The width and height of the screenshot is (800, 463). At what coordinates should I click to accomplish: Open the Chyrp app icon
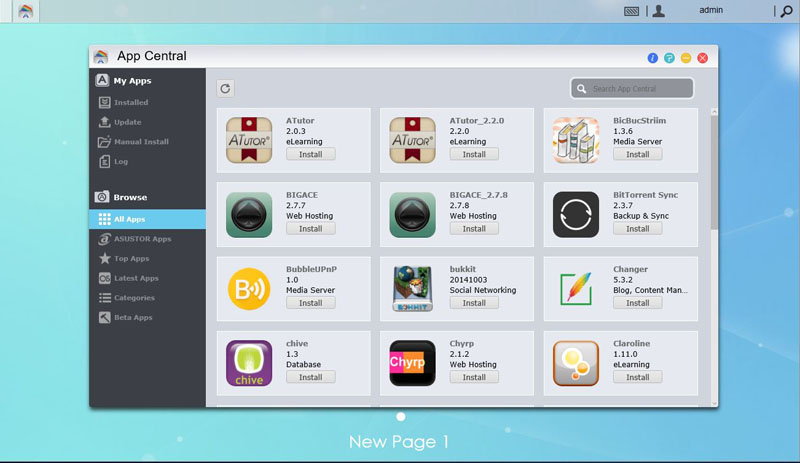[412, 363]
